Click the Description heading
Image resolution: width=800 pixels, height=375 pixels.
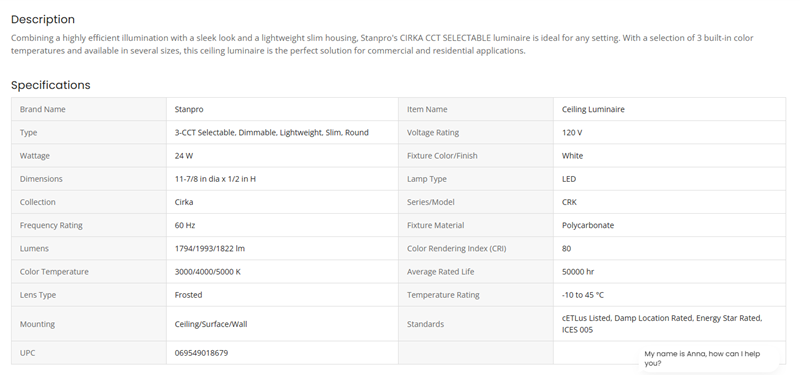pyautogui.click(x=43, y=19)
